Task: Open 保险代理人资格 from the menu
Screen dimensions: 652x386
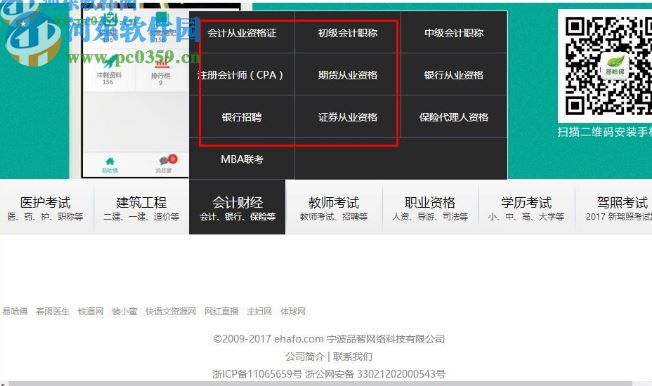Action: click(454, 117)
